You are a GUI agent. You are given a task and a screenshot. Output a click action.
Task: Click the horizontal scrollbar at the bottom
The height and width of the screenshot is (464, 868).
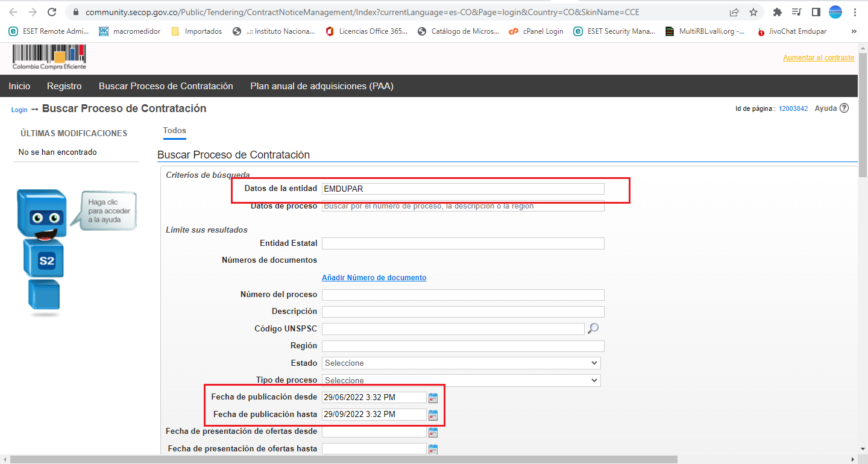pyautogui.click(x=344, y=460)
